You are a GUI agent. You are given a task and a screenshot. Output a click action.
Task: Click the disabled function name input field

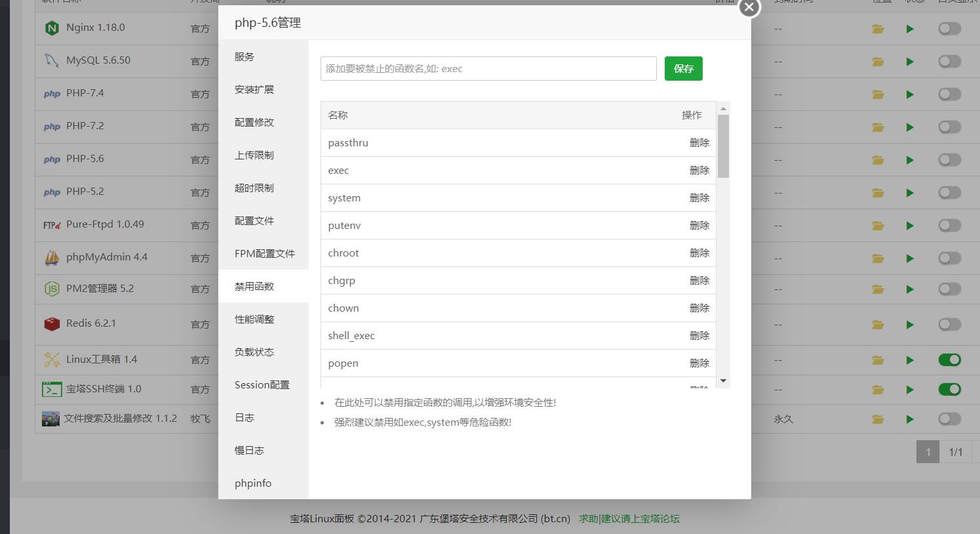(x=488, y=68)
